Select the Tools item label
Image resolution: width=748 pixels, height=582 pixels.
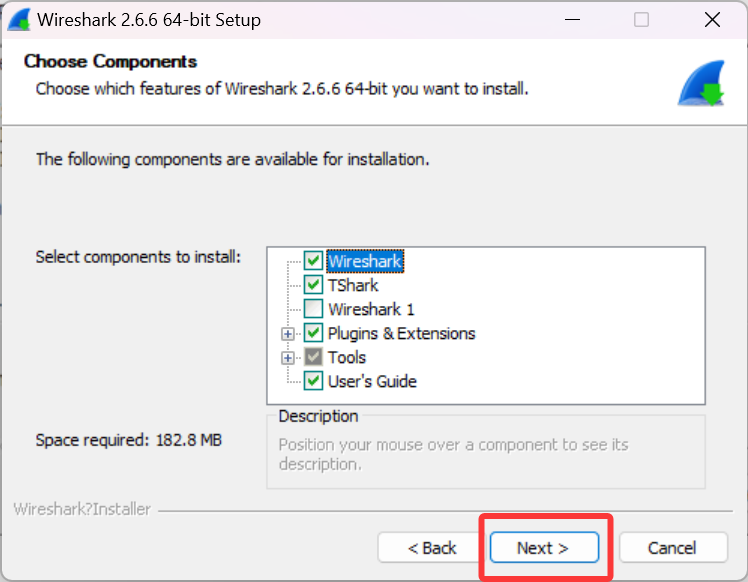347,357
